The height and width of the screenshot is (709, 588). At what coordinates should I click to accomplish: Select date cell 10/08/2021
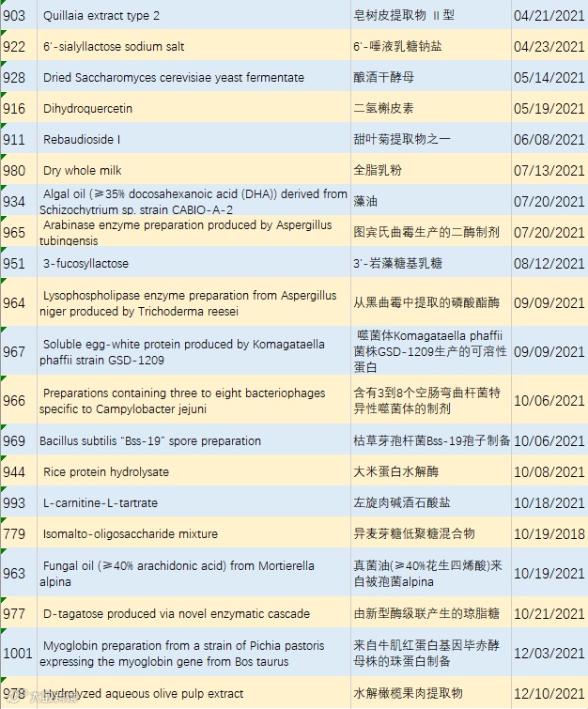549,471
